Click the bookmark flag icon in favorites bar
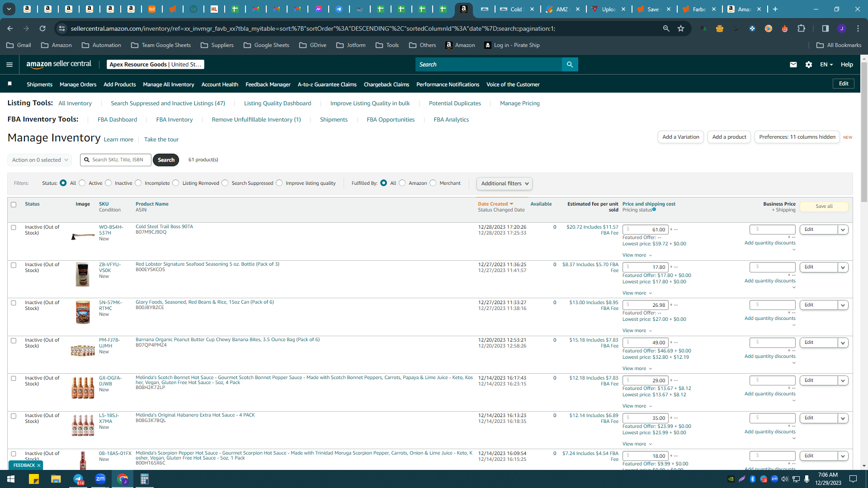The height and width of the screenshot is (488, 868). 10,84
